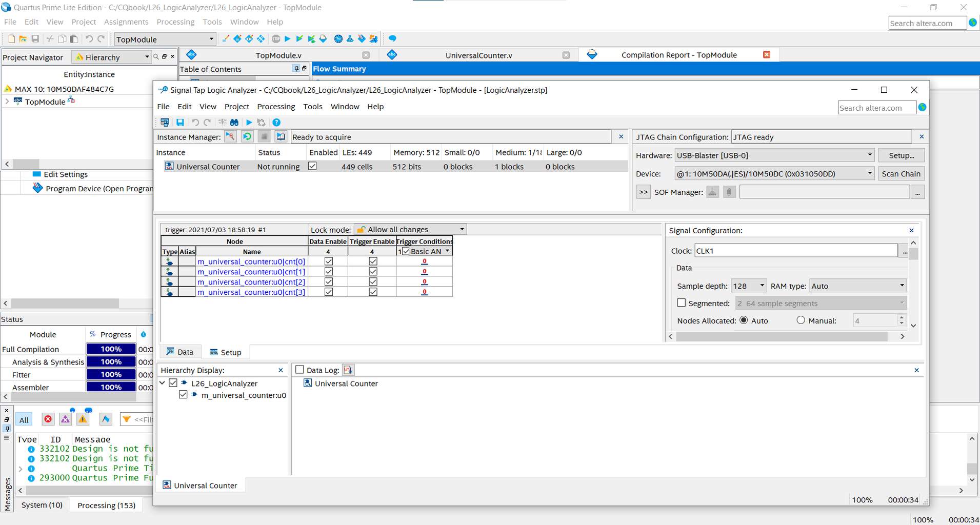Open the Lock mode dropdown
Viewport: 980px width, 525px height.
[410, 230]
